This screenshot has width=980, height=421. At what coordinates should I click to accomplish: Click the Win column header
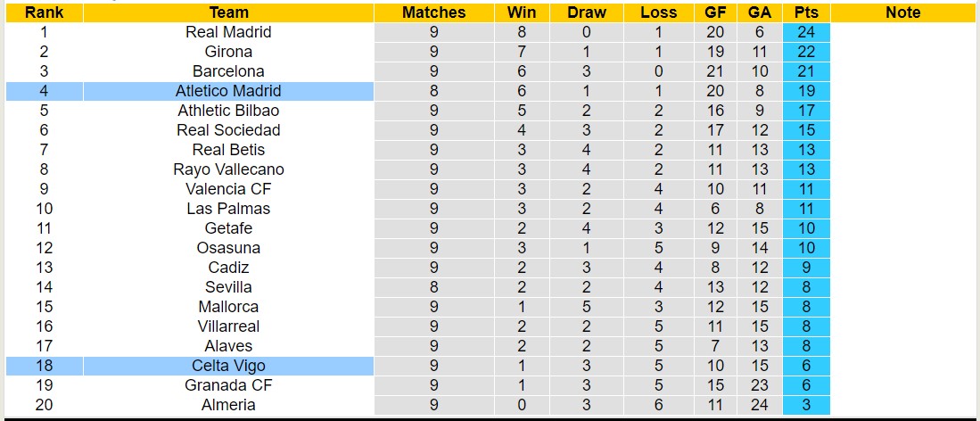[522, 12]
